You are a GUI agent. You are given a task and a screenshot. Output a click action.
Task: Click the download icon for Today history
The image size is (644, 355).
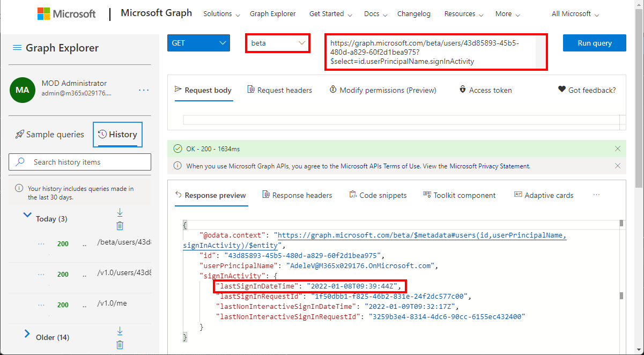[x=120, y=212]
